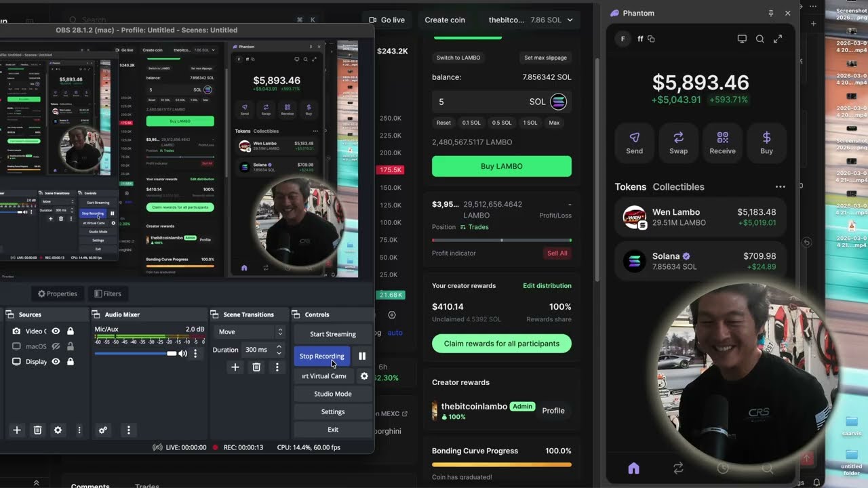Screen dimensions: 868x488
Task: Expand Phantom wallet to full view
Action: pyautogui.click(x=778, y=39)
